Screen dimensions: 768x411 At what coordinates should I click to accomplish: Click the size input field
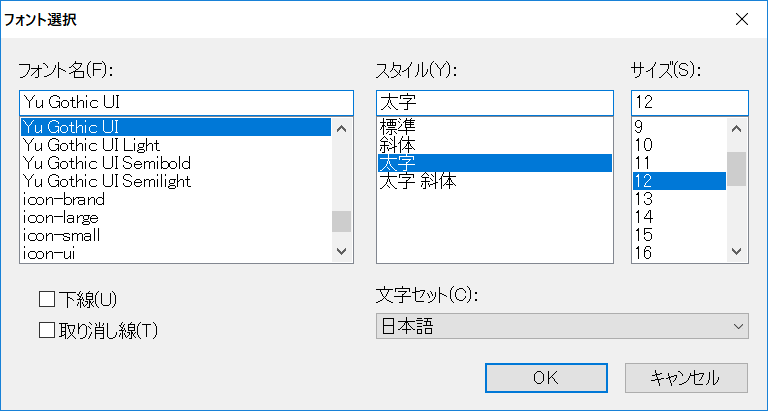[689, 102]
